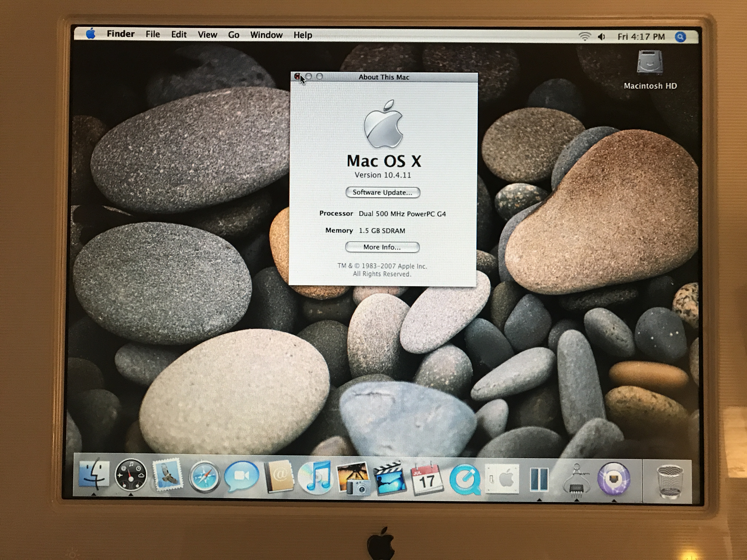Image resolution: width=747 pixels, height=560 pixels.
Task: Launch Dashboard from the Dock
Action: click(x=131, y=475)
